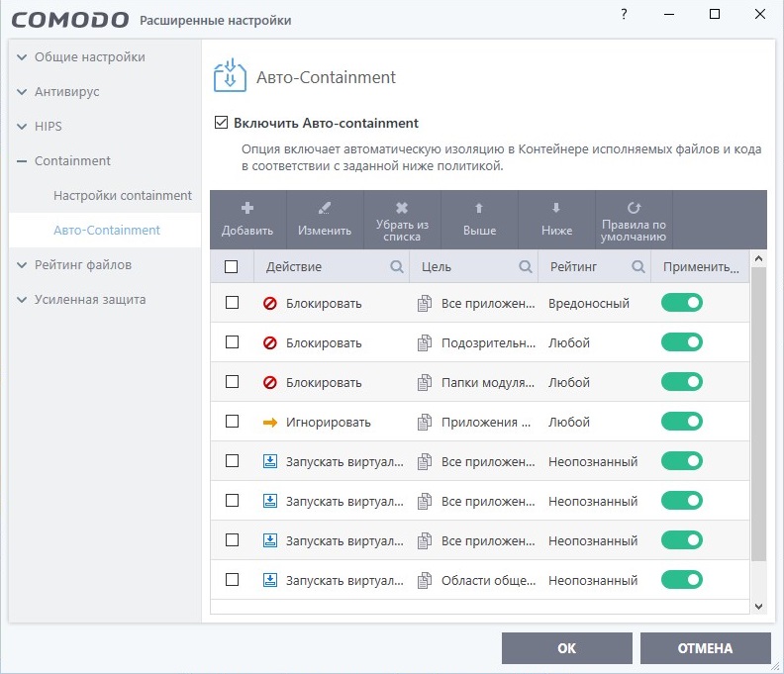The width and height of the screenshot is (784, 674).
Task: Toggle off the Вредоносный rule switch
Action: [681, 303]
